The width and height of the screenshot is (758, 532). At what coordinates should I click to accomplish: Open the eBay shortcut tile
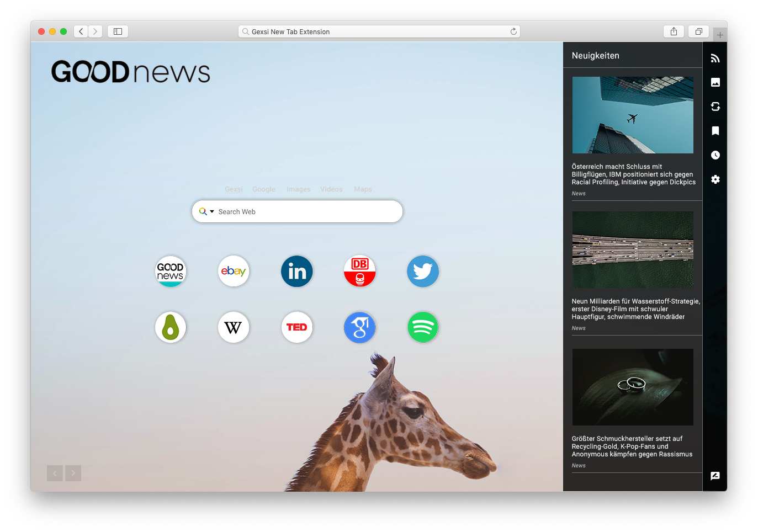click(x=234, y=271)
